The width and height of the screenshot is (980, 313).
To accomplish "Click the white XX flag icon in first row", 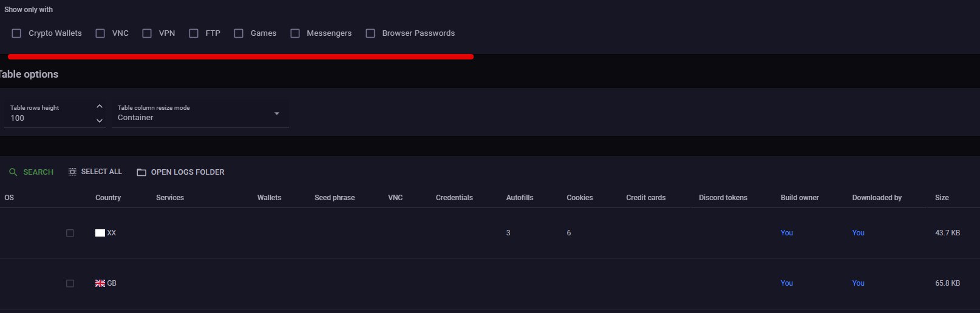I will (x=100, y=233).
